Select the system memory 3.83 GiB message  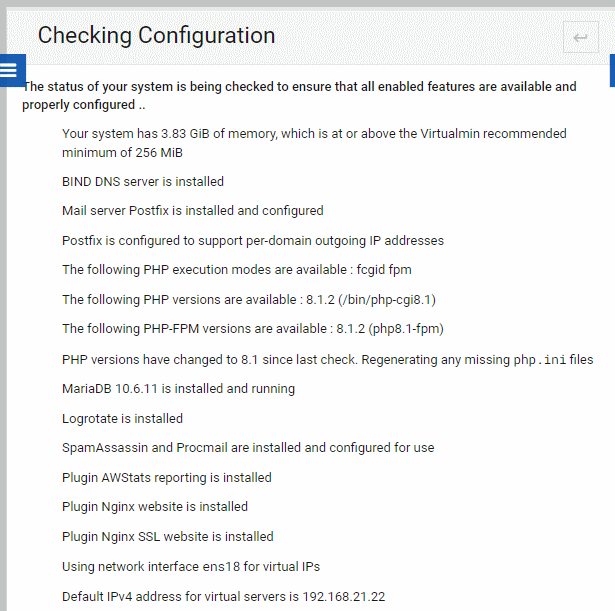point(314,143)
